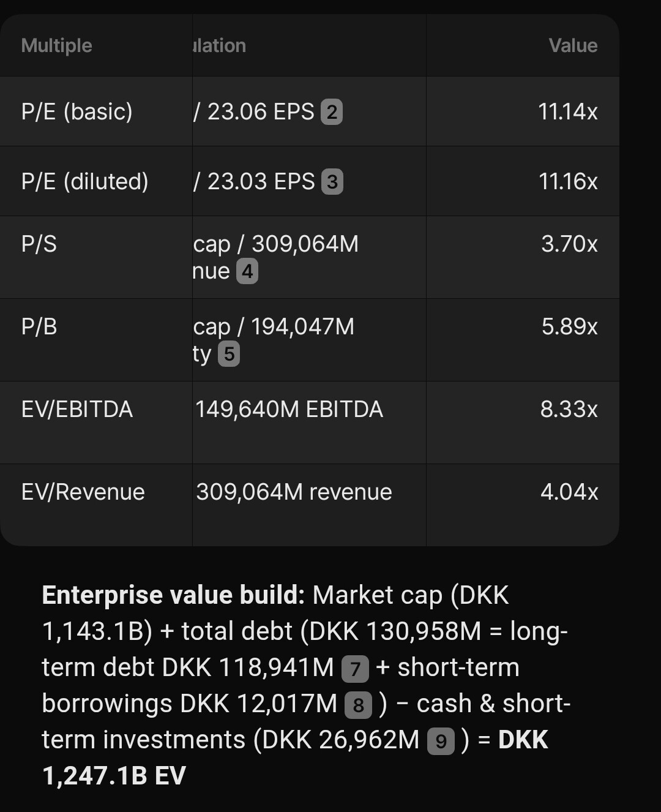661x812 pixels.
Task: Click the bold DKK 1,247.1B EV result
Action: 114,776
